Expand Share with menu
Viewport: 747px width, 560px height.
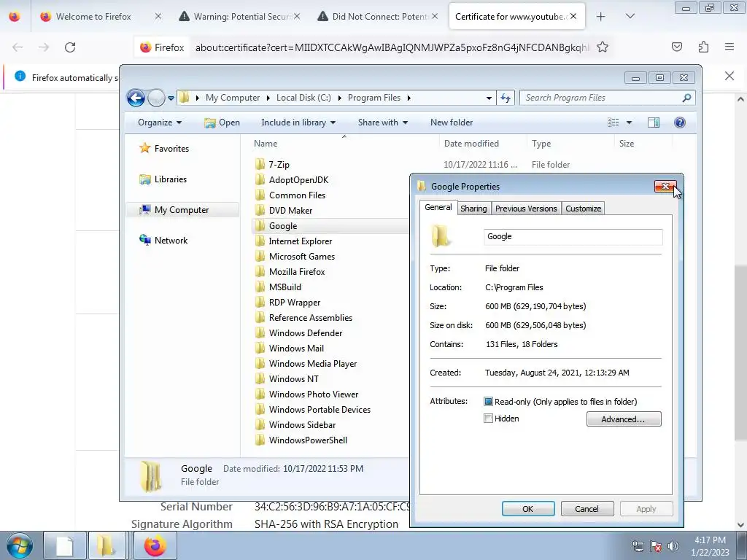pos(382,122)
